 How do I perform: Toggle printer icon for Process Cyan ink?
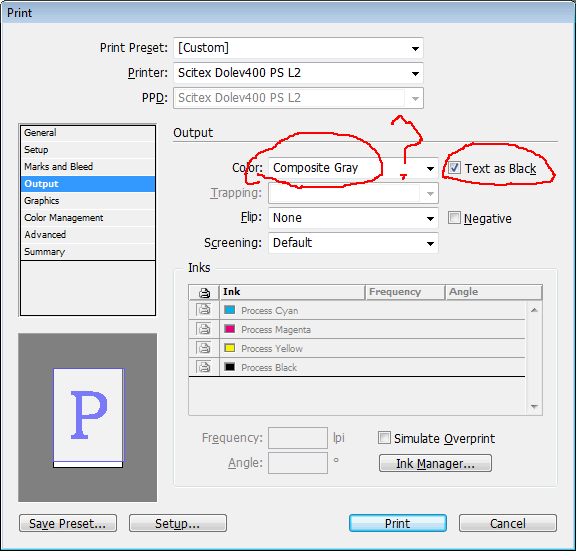point(204,310)
